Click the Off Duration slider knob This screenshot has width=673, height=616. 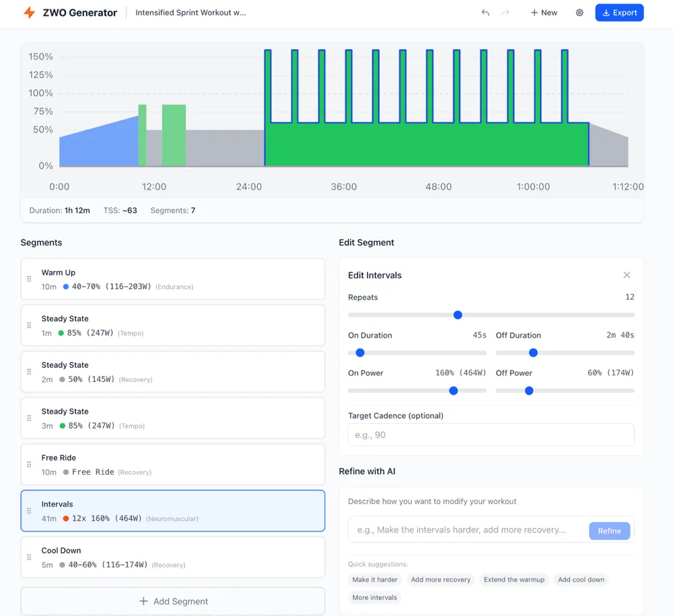click(533, 352)
